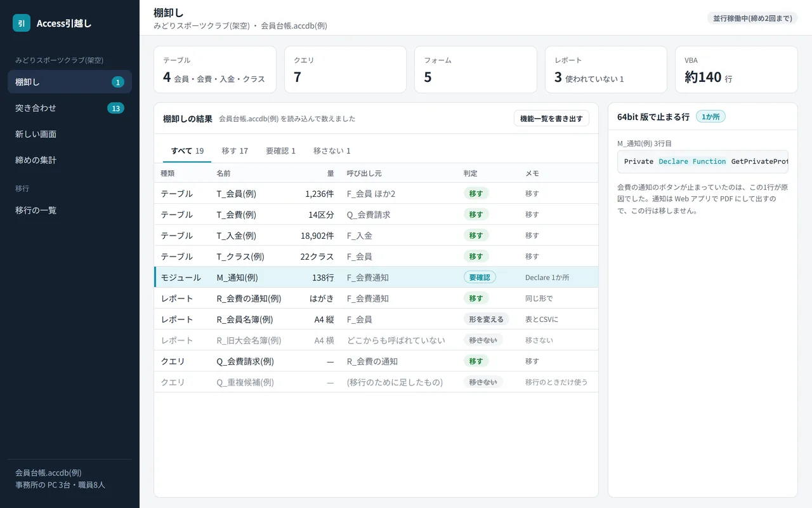812x508 pixels.
Task: Click the 13 badge next to 突き合わせ
Action: click(x=115, y=108)
